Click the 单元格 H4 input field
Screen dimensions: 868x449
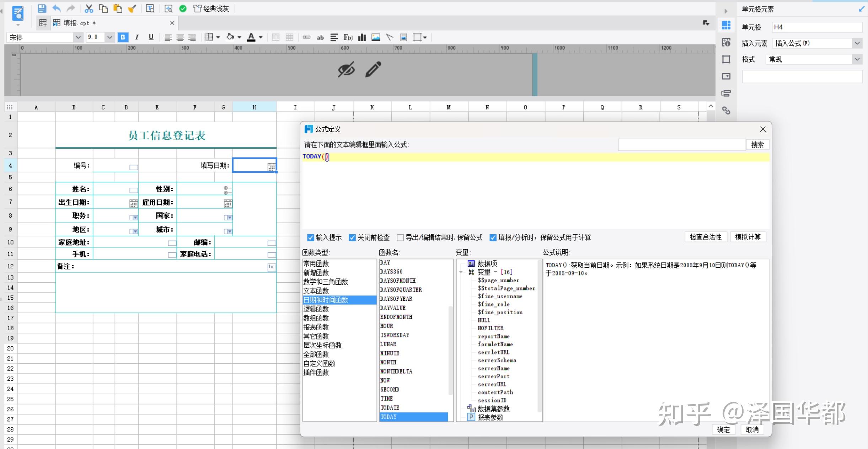click(x=817, y=27)
